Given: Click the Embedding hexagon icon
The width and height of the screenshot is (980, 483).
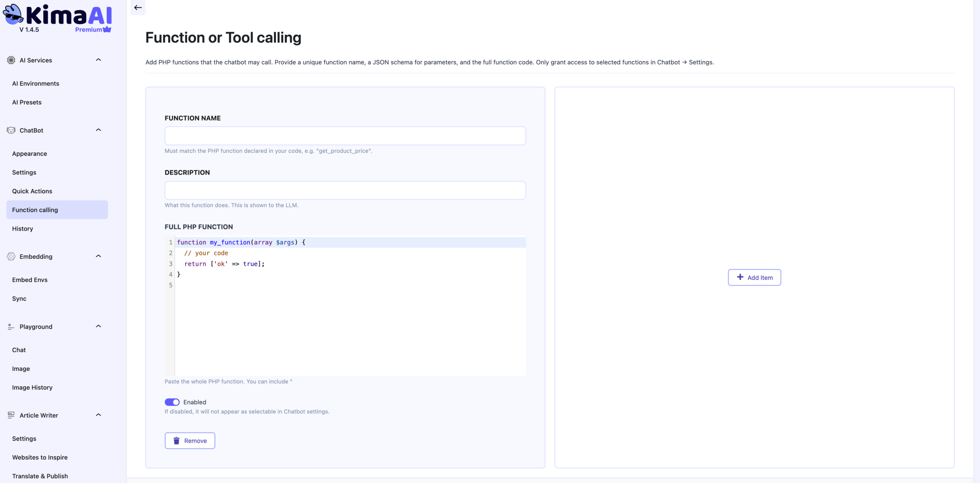Looking at the screenshot, I should [x=10, y=257].
